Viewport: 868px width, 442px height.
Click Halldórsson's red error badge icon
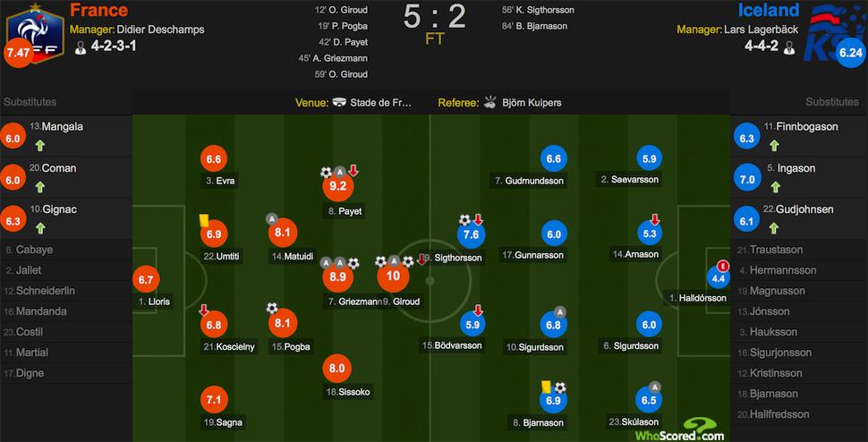coord(723,266)
